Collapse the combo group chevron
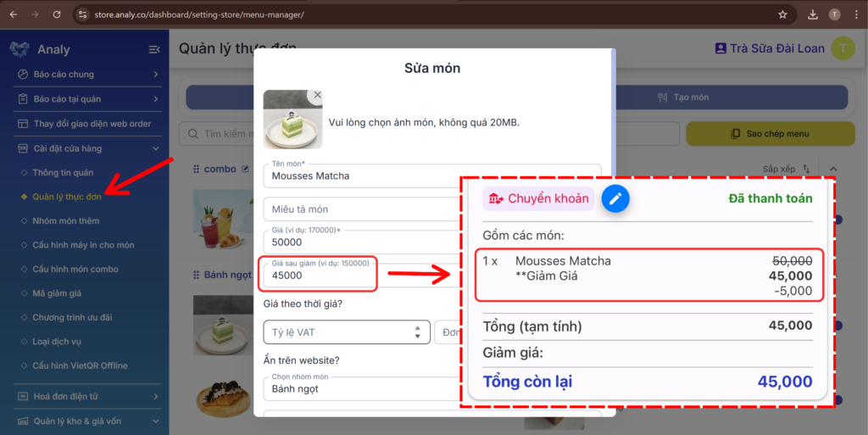Viewport: 868px width, 435px height. coord(833,169)
